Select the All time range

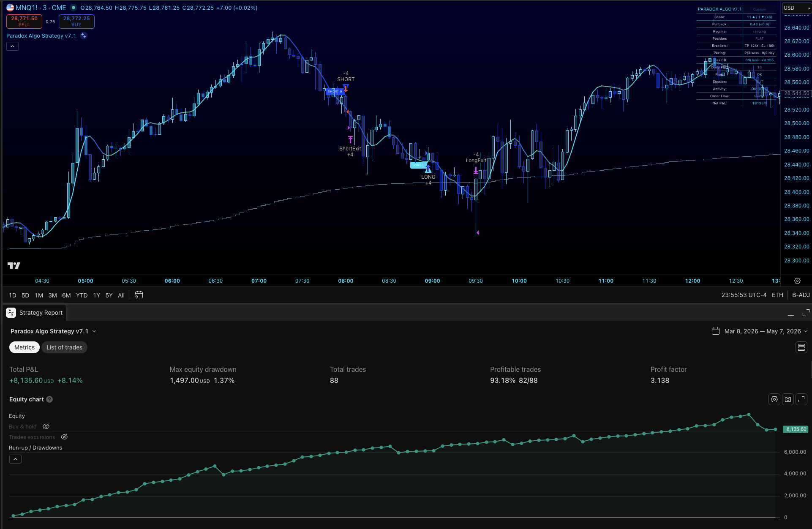(x=121, y=295)
